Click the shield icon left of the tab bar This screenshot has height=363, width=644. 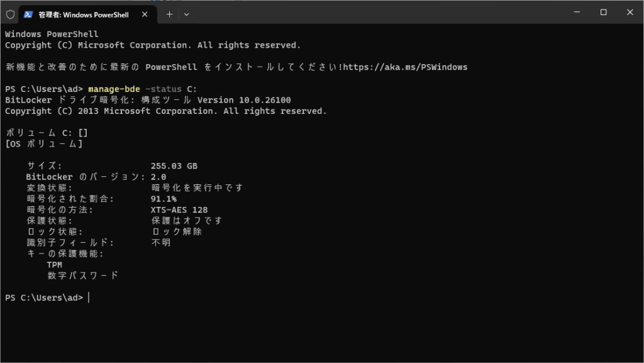[9, 12]
